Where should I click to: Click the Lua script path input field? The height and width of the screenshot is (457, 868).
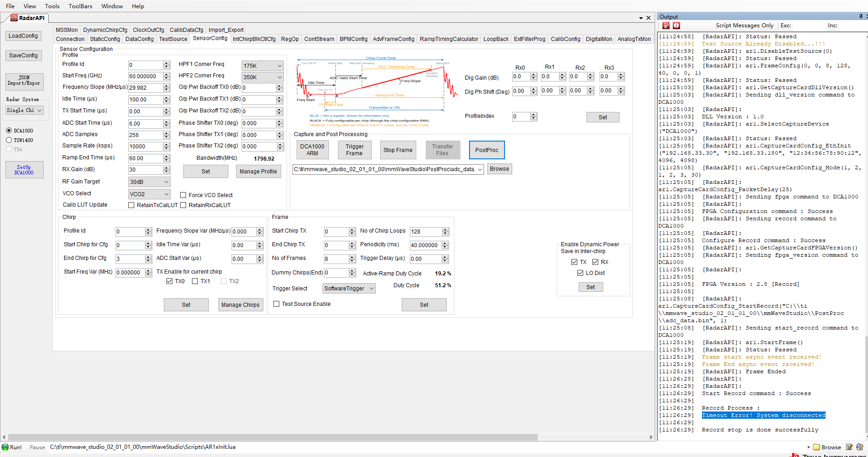426,447
